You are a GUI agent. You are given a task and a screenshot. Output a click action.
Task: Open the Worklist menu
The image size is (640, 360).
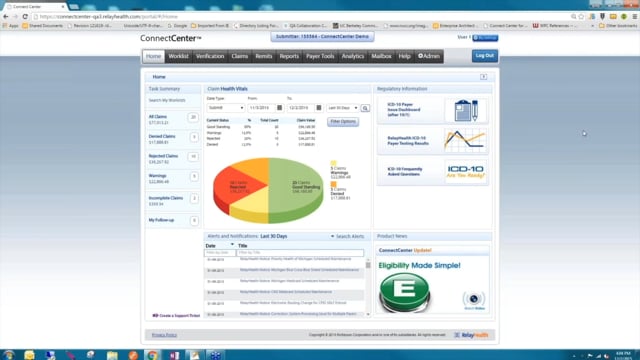(178, 56)
